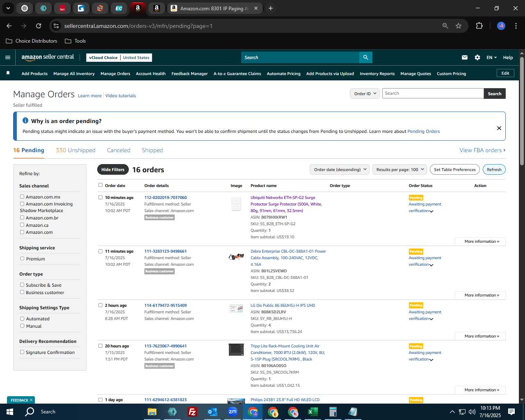Open the Seller Central hamburger menu
The image size is (525, 420).
coord(8,57)
